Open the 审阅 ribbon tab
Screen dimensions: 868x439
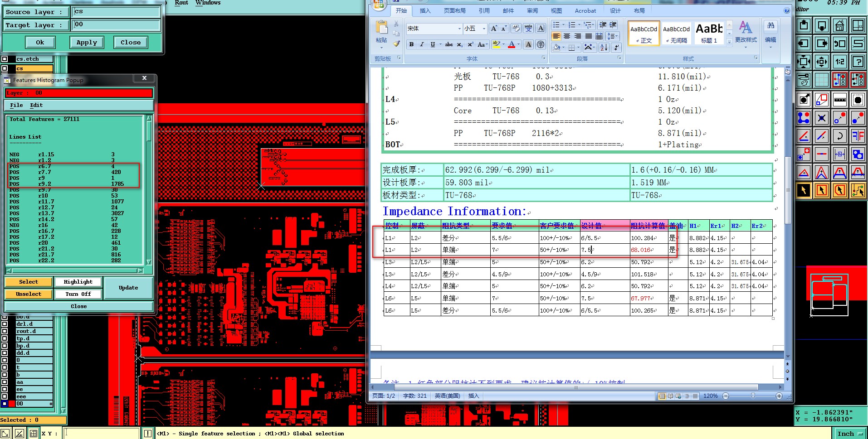(x=532, y=10)
